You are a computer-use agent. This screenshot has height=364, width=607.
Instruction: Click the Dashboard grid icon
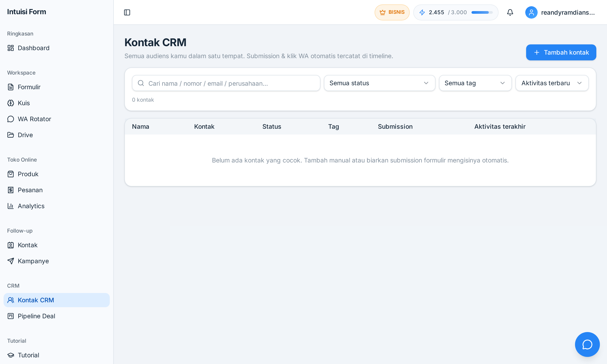11,48
